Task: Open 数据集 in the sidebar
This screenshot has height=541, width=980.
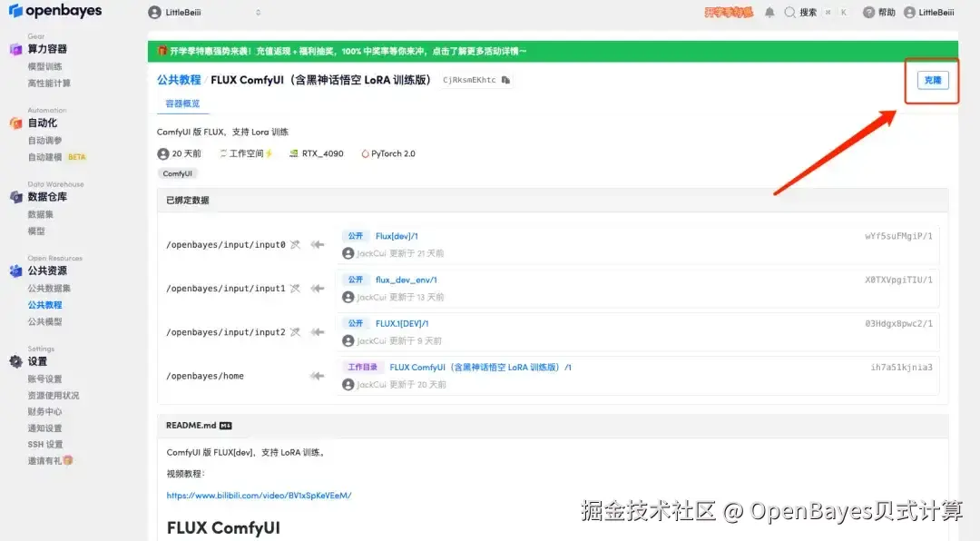Action: [x=40, y=214]
